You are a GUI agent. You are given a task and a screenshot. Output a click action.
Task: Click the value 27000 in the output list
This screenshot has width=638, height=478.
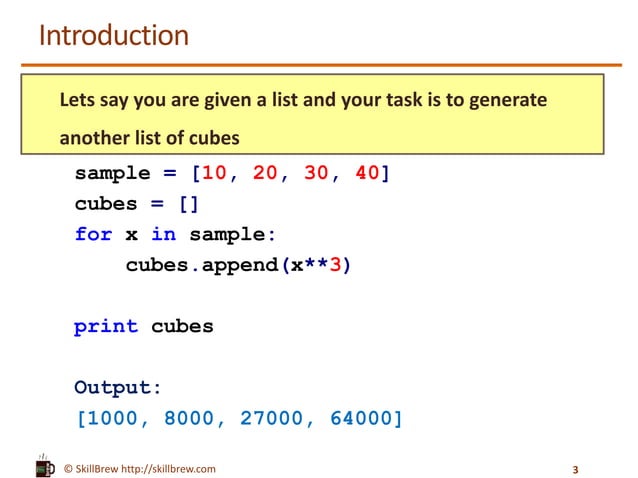271,419
